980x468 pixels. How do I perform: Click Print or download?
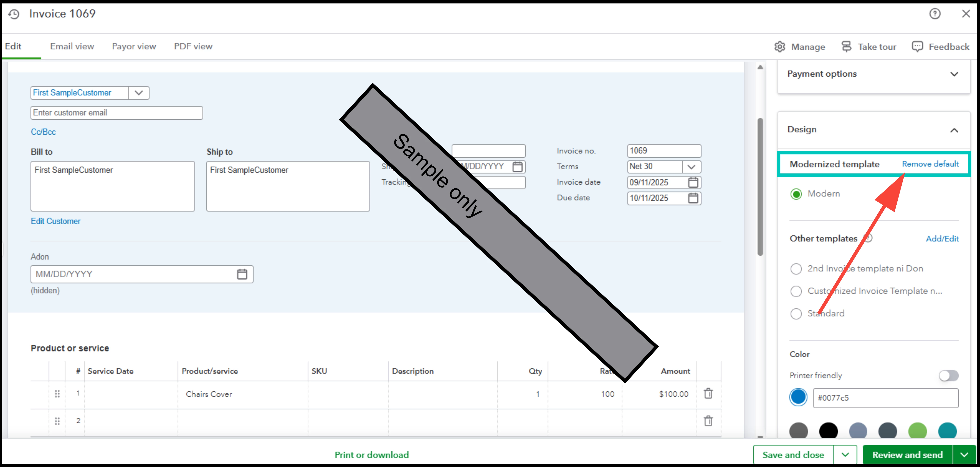pos(372,455)
